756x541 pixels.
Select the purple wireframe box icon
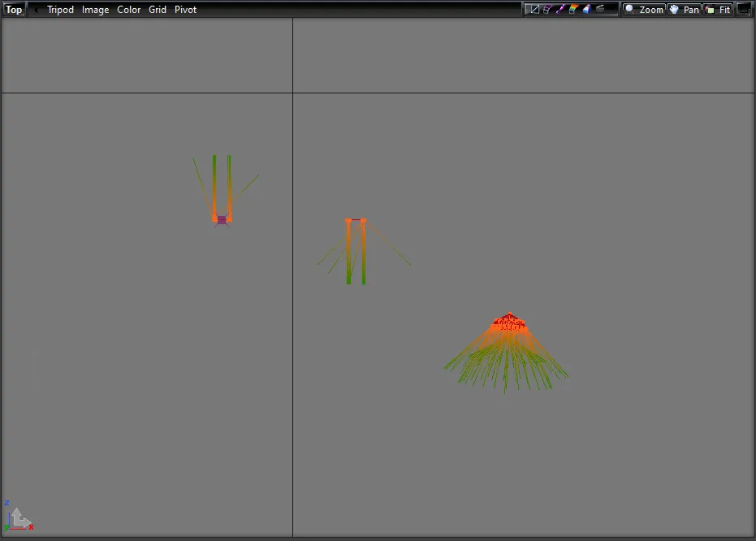click(547, 10)
